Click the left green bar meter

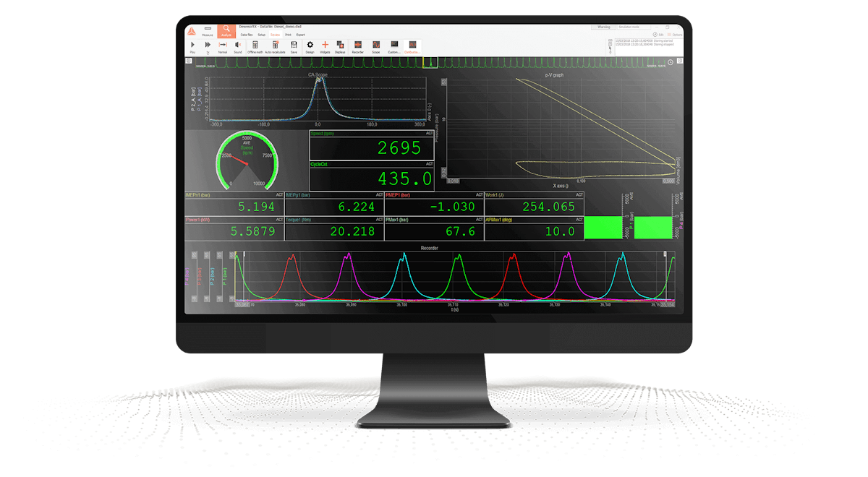pyautogui.click(x=605, y=228)
